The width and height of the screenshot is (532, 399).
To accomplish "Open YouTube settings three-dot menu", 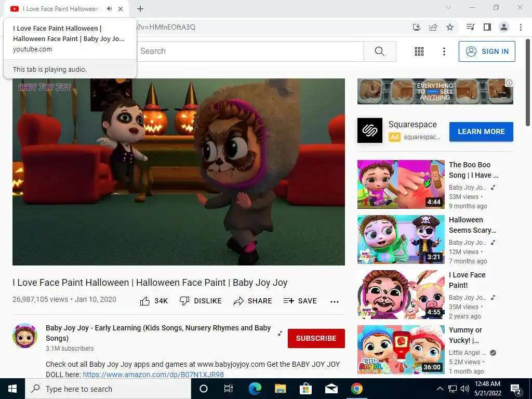I will click(444, 51).
